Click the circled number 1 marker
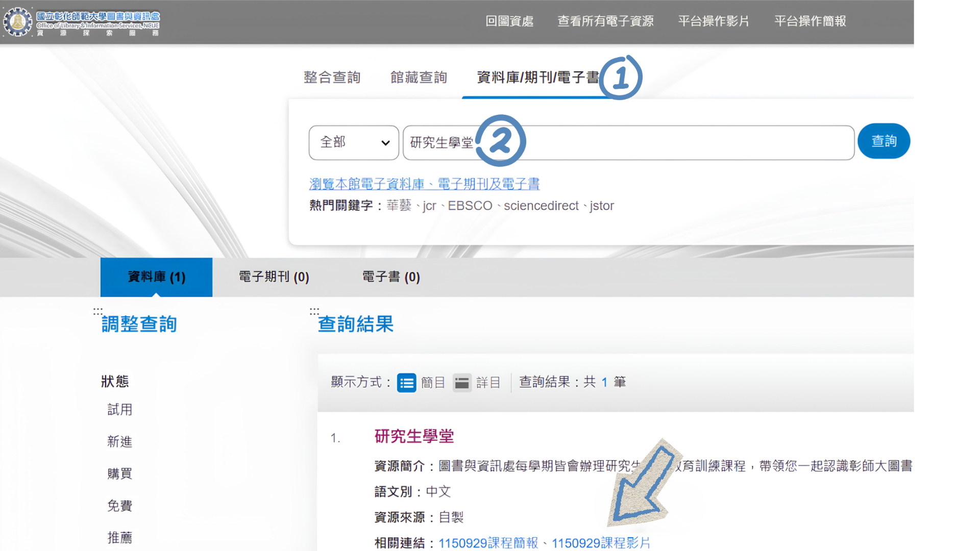980x551 pixels. click(621, 78)
